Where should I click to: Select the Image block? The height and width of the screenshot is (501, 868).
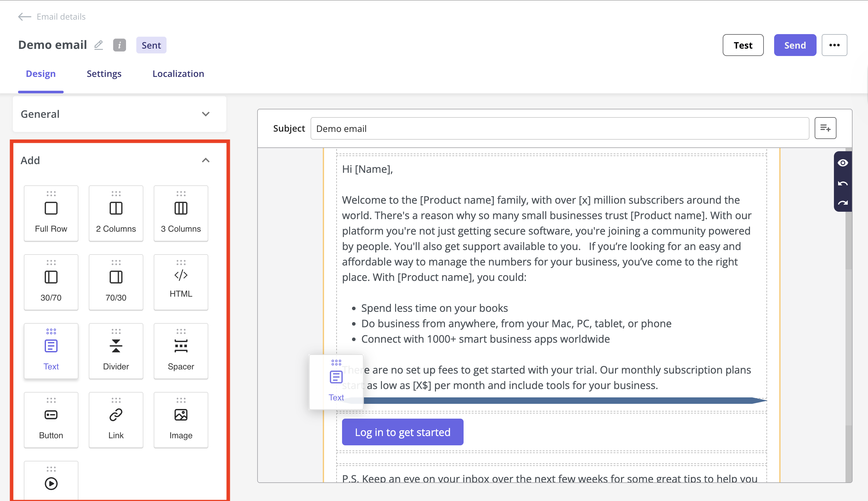[181, 420]
